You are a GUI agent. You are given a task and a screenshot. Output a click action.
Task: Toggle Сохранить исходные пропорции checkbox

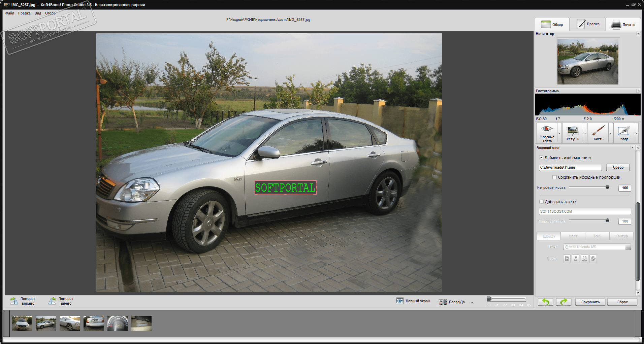554,177
